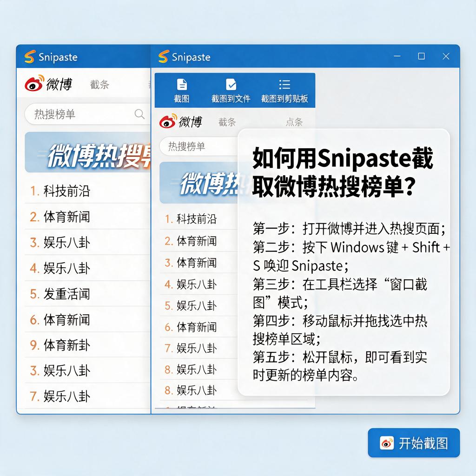Select row 1. 科技前沿 in right window
Screen dimensions: 476x476
click(199, 219)
